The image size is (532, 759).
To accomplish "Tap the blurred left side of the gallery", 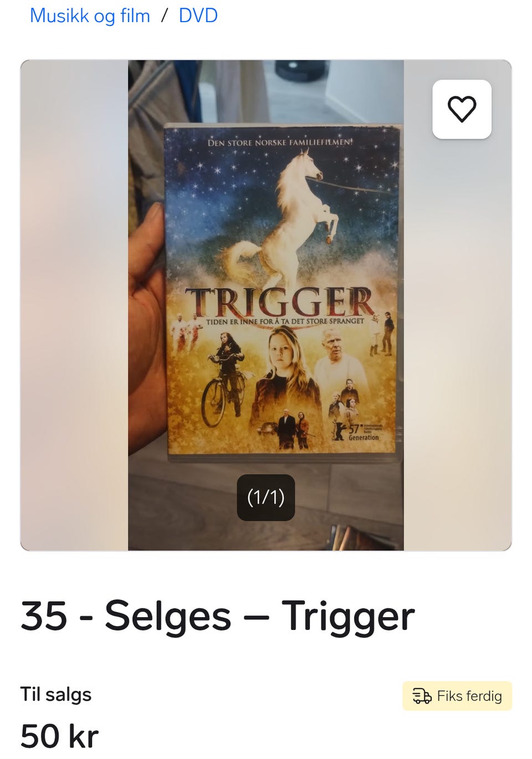I will [x=74, y=305].
